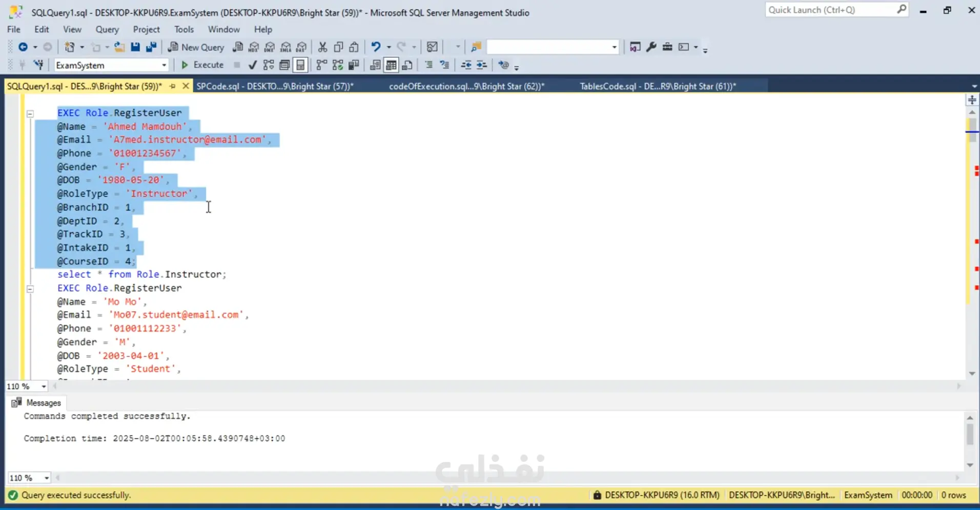Open the undo history dropdown arrow
The width and height of the screenshot is (980, 510).
coord(389,47)
